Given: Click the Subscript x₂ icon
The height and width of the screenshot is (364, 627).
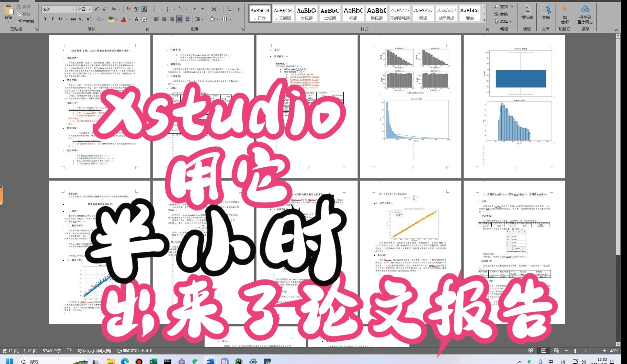Looking at the screenshot, I should (x=81, y=19).
